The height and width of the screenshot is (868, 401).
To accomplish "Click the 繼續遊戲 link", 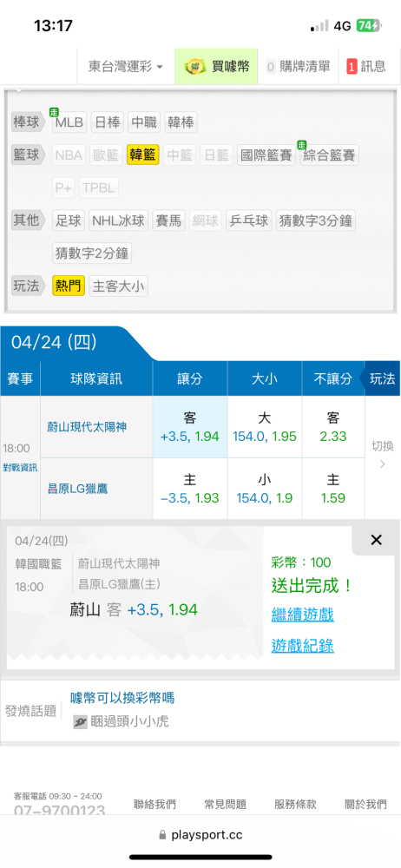I will pos(302,615).
